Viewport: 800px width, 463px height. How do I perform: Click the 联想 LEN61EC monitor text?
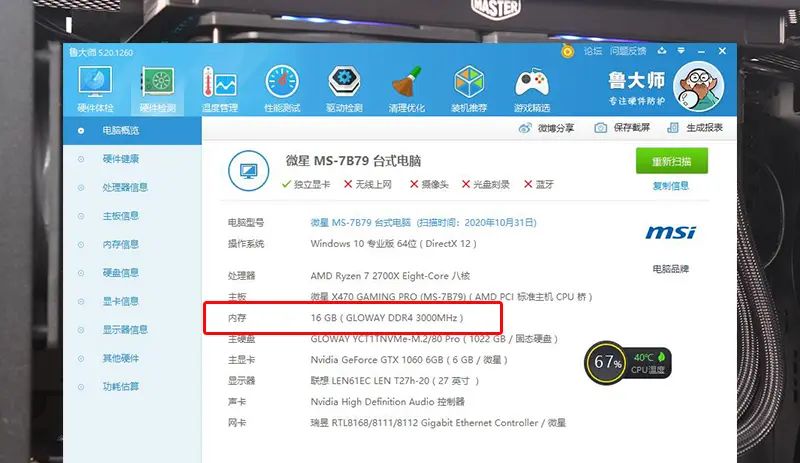click(x=395, y=381)
